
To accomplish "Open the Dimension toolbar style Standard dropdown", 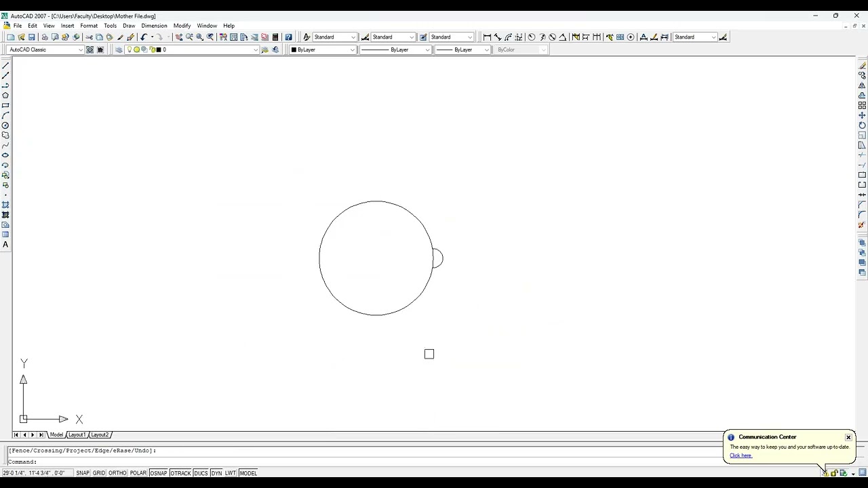I will coord(695,37).
